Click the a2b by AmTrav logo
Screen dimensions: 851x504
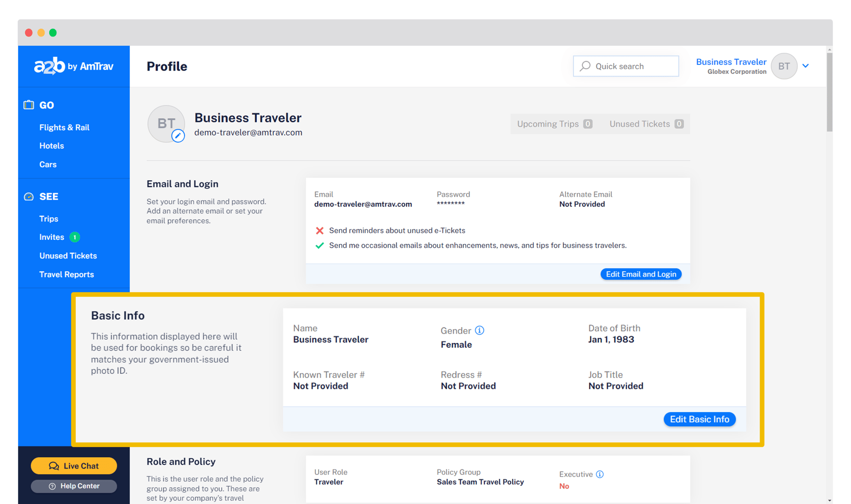74,66
